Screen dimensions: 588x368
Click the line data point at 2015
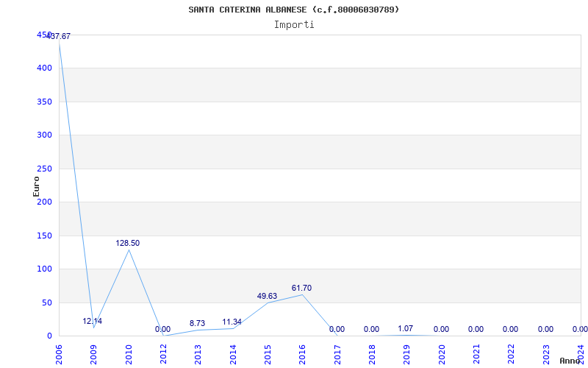(268, 302)
